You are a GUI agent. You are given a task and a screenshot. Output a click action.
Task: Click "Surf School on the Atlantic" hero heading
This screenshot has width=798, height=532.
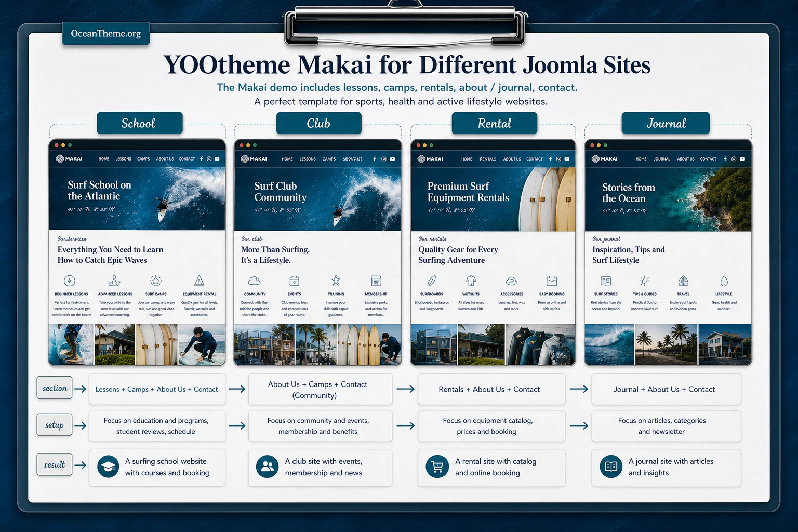(99, 191)
